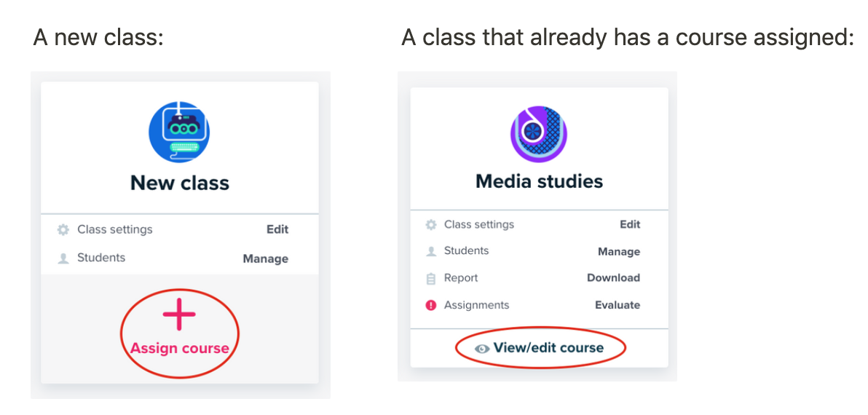Click the Media studies purple avatar
Viewport: 868px width, 415px height.
coord(539,133)
